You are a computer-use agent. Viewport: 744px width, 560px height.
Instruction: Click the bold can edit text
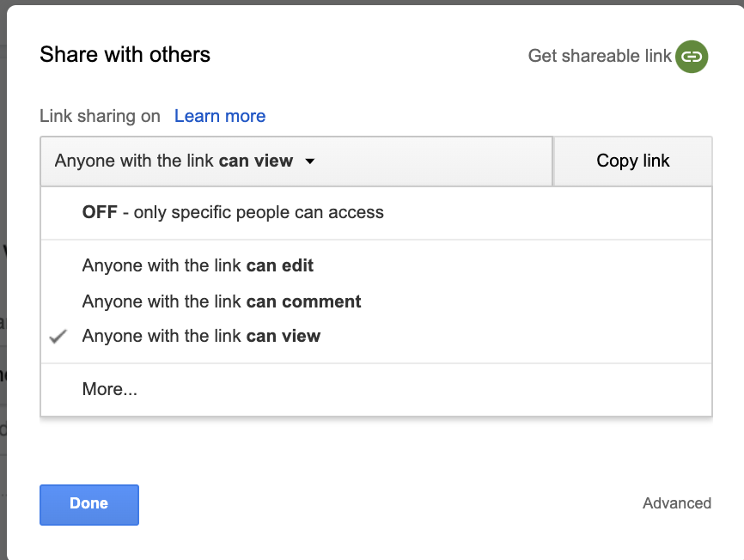pos(280,265)
